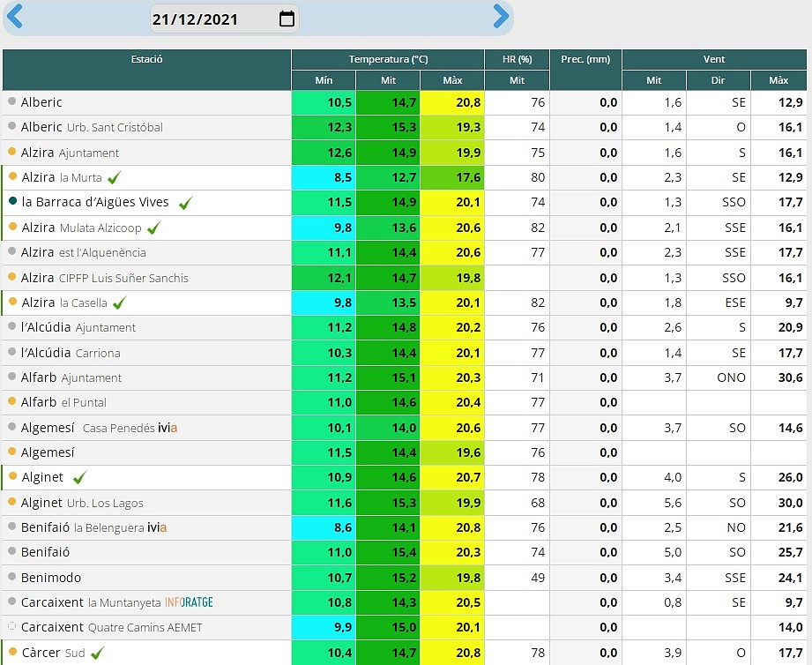Go to next day with right arrow
This screenshot has width=812, height=665.
tap(501, 16)
